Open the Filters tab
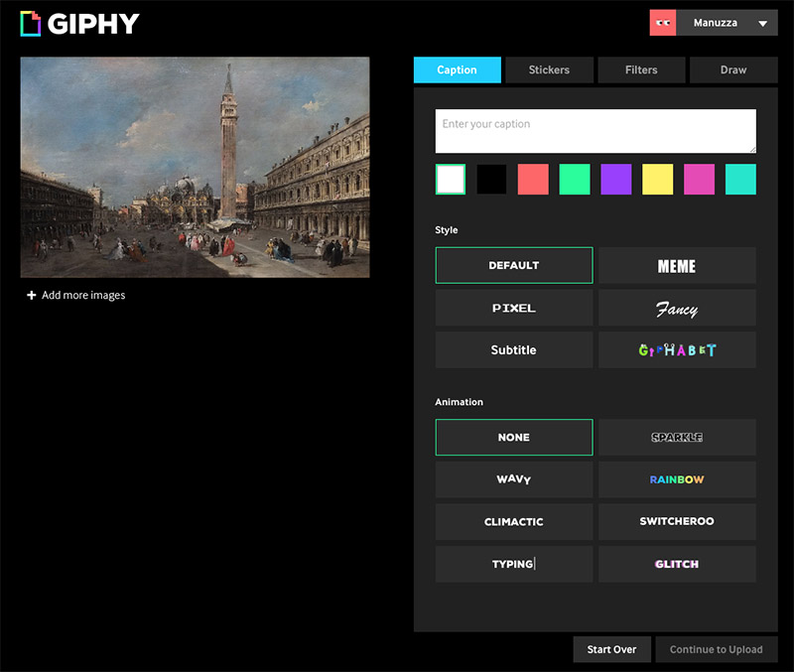This screenshot has width=794, height=672. (641, 69)
